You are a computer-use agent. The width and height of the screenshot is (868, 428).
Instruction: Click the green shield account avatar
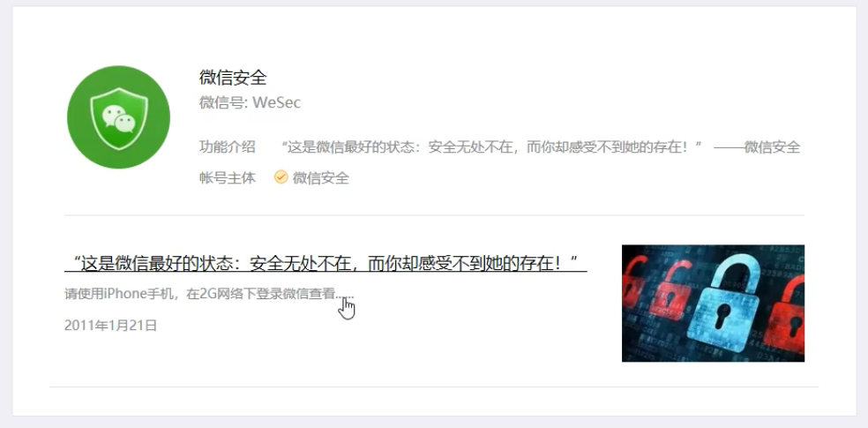click(118, 117)
